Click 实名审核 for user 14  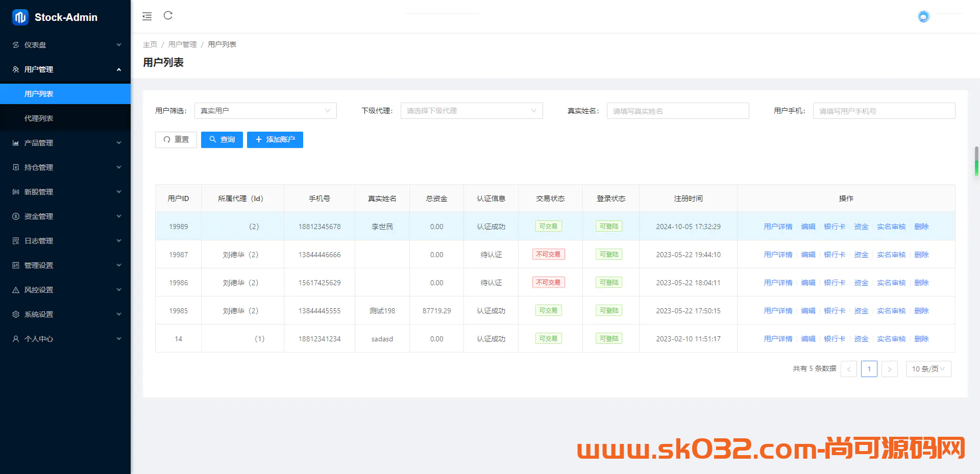pyautogui.click(x=891, y=339)
